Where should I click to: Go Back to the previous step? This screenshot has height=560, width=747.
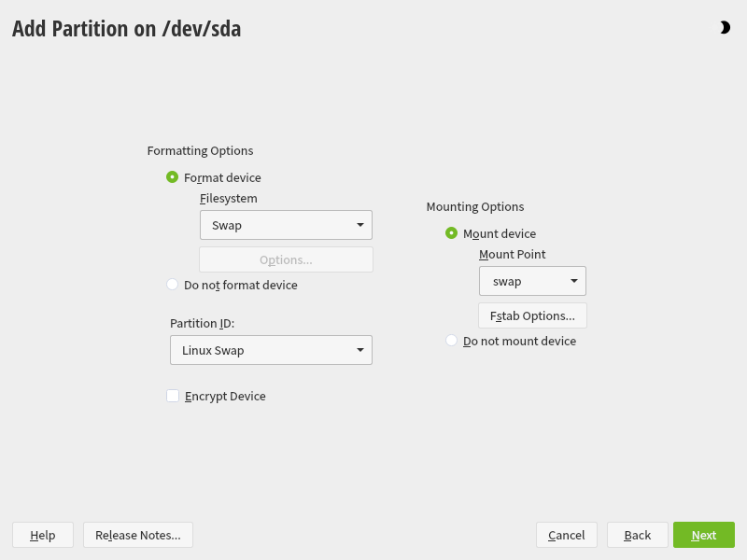(637, 535)
